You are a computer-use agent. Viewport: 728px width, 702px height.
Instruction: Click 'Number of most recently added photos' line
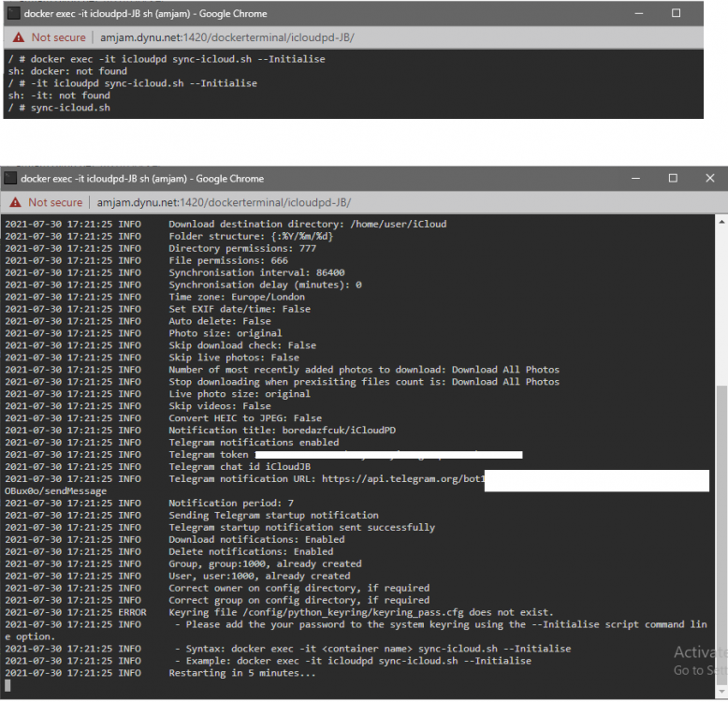[364, 370]
